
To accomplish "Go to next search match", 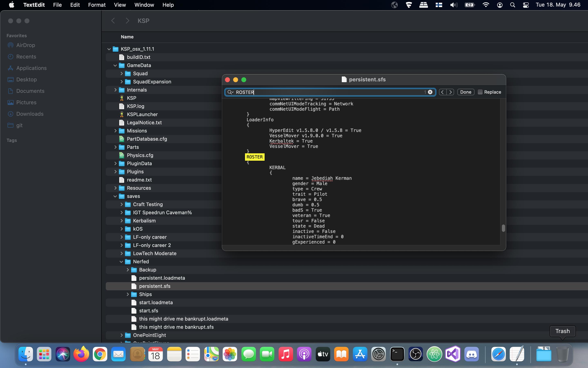I will 450,92.
